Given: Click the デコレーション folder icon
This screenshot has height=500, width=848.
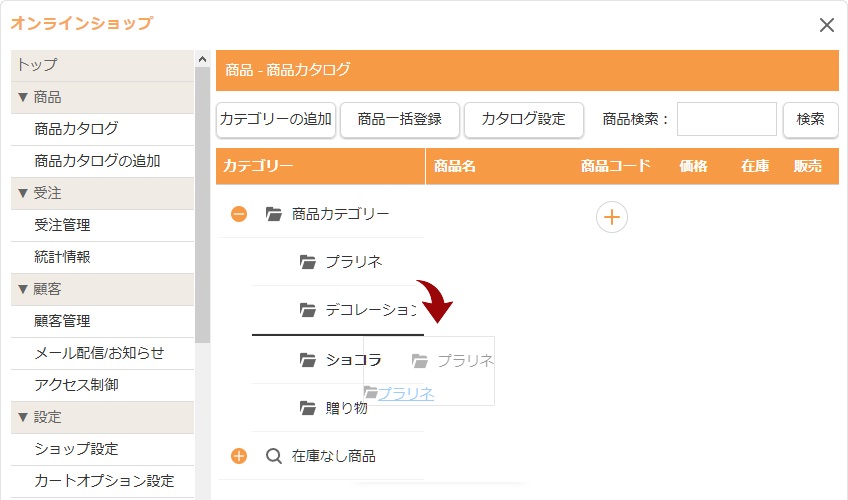Looking at the screenshot, I should (308, 310).
